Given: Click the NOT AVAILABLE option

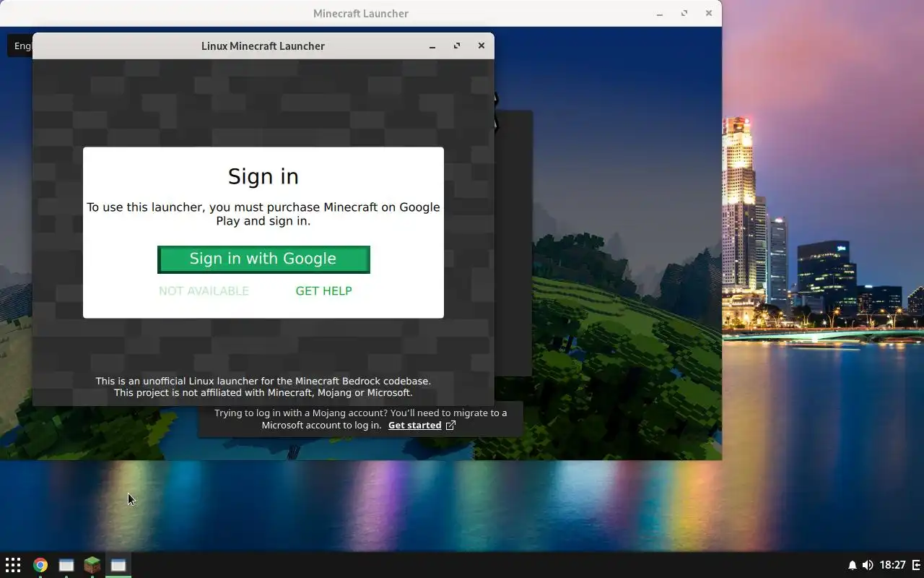Looking at the screenshot, I should 204,291.
